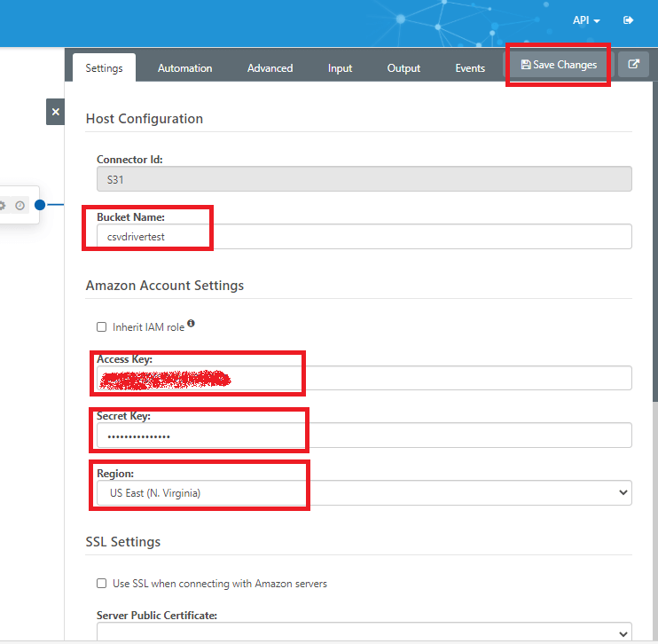Click the gear icon on connector node

coord(2,205)
